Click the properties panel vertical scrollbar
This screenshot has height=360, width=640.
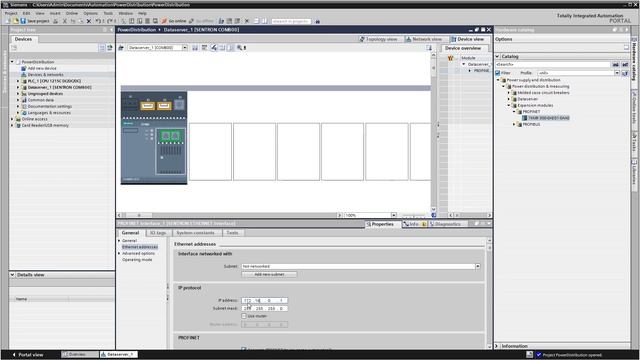489,294
